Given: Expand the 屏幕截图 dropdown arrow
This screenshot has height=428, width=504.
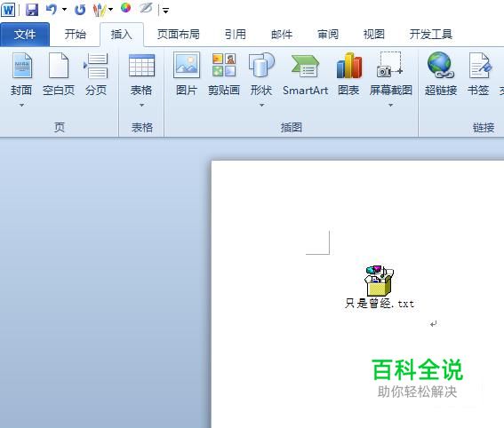Looking at the screenshot, I should (x=390, y=105).
